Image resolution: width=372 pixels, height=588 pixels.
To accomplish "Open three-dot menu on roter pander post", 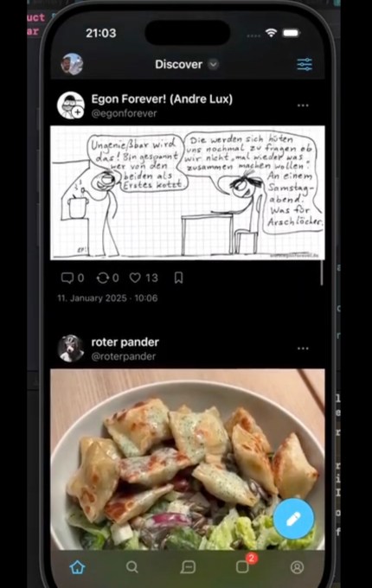I will point(303,348).
